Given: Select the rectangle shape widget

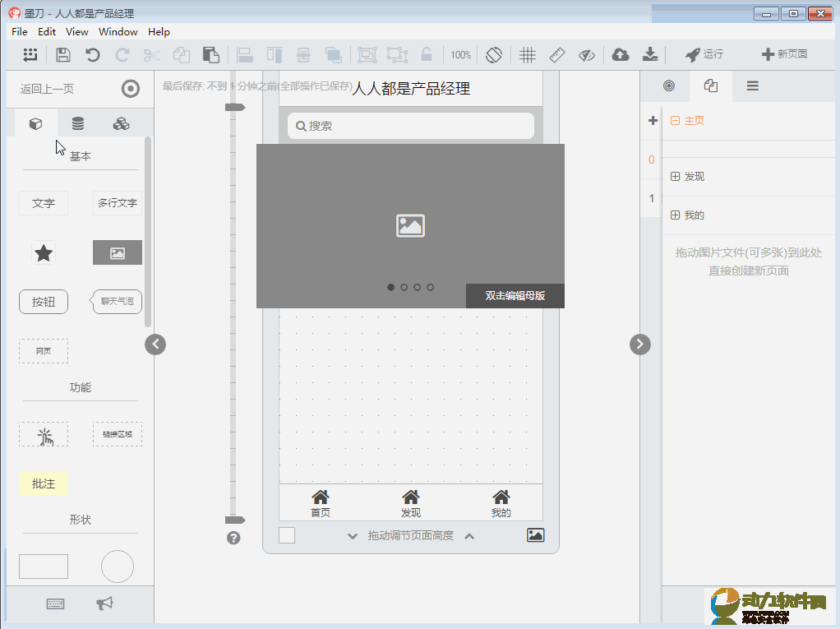Looking at the screenshot, I should (44, 567).
